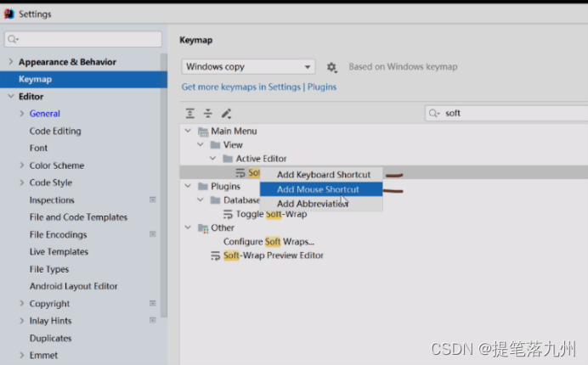Focus the settings search box
The width and height of the screenshot is (588, 365).
tap(83, 39)
